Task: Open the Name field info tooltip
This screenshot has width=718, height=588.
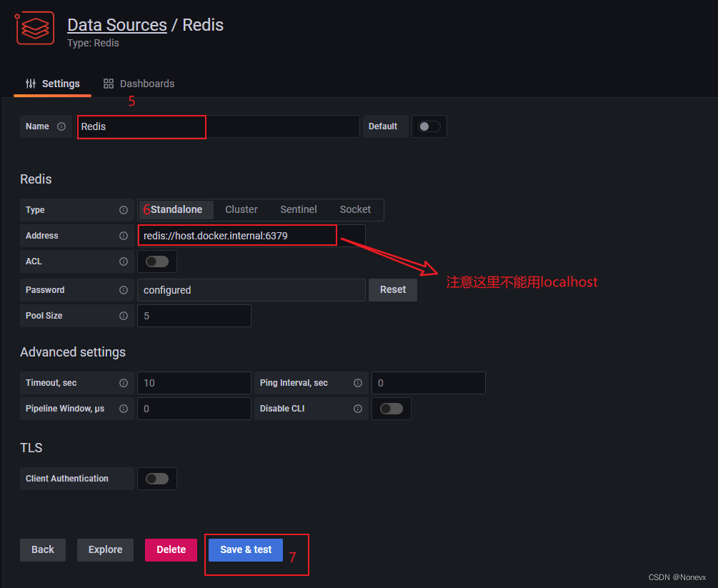Action: pos(63,126)
